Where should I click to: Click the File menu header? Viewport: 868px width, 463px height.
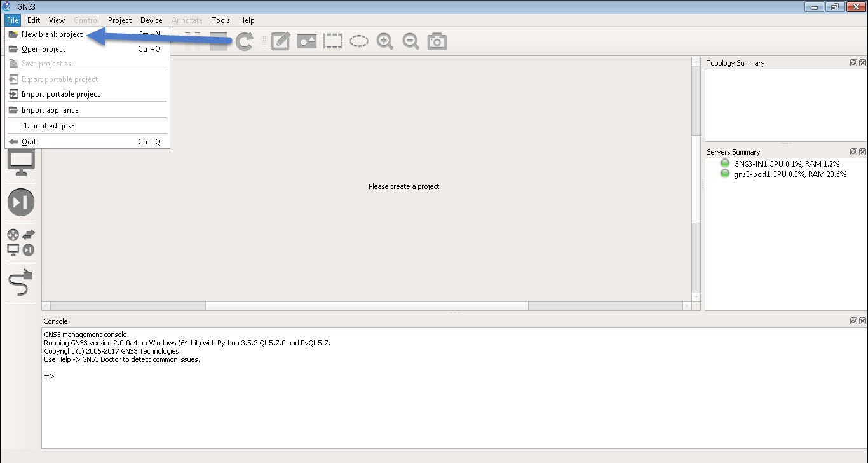(13, 20)
